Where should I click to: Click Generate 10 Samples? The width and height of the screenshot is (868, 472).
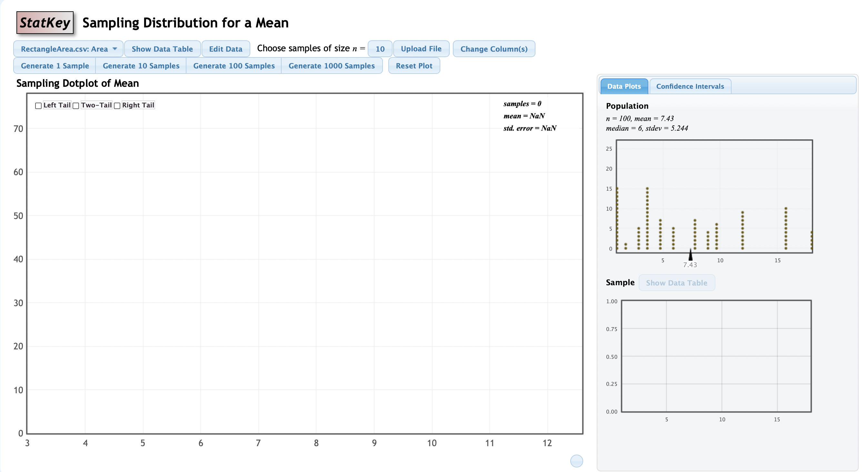141,66
